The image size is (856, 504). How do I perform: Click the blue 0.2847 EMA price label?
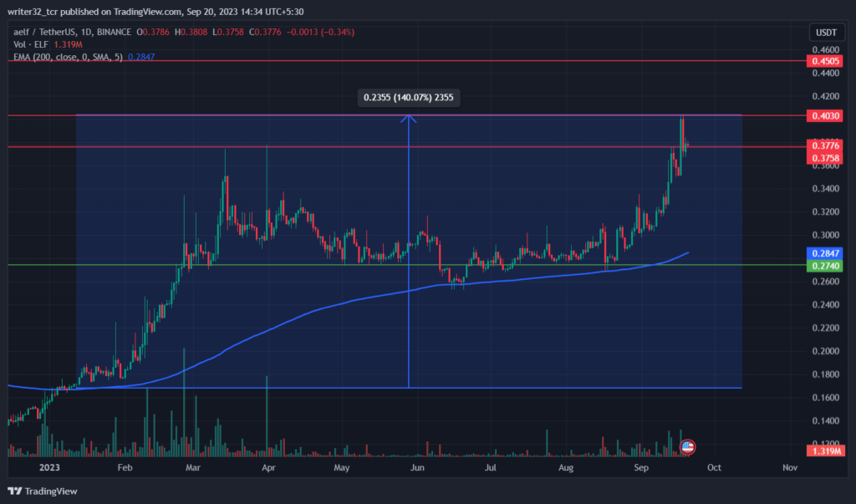coord(825,253)
